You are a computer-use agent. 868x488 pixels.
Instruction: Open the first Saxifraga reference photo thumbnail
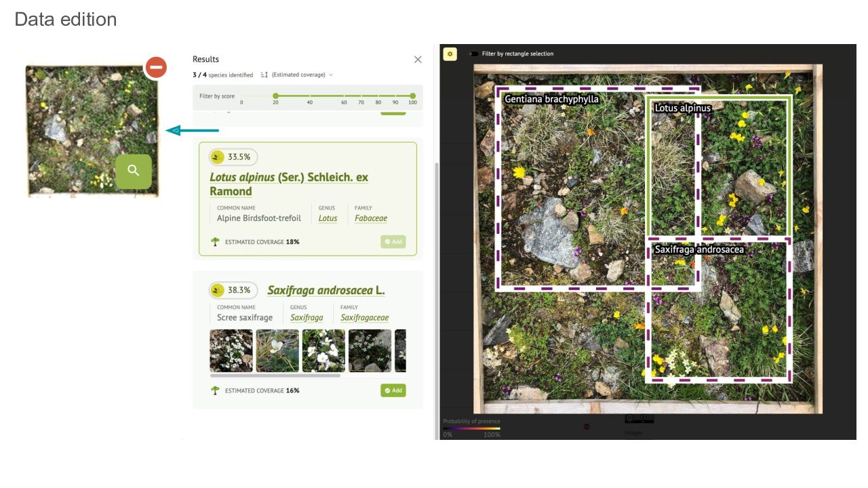(231, 350)
